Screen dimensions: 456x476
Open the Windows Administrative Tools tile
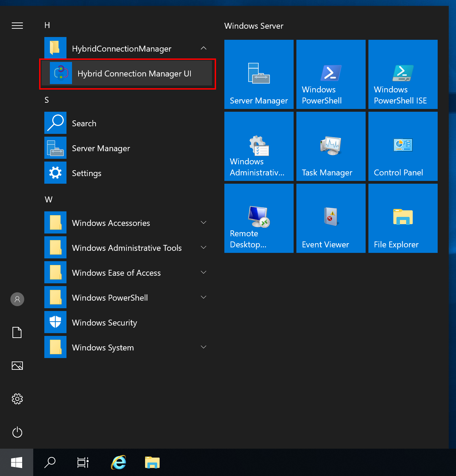(x=259, y=146)
